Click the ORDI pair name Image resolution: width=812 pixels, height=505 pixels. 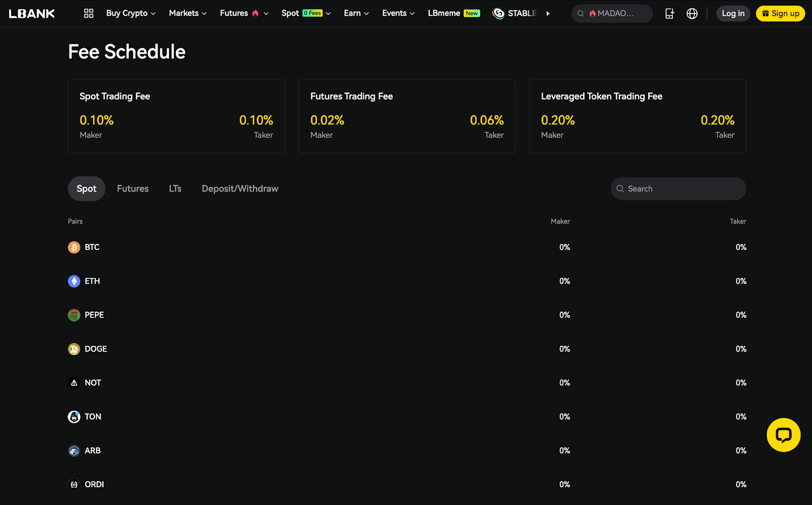tap(94, 485)
